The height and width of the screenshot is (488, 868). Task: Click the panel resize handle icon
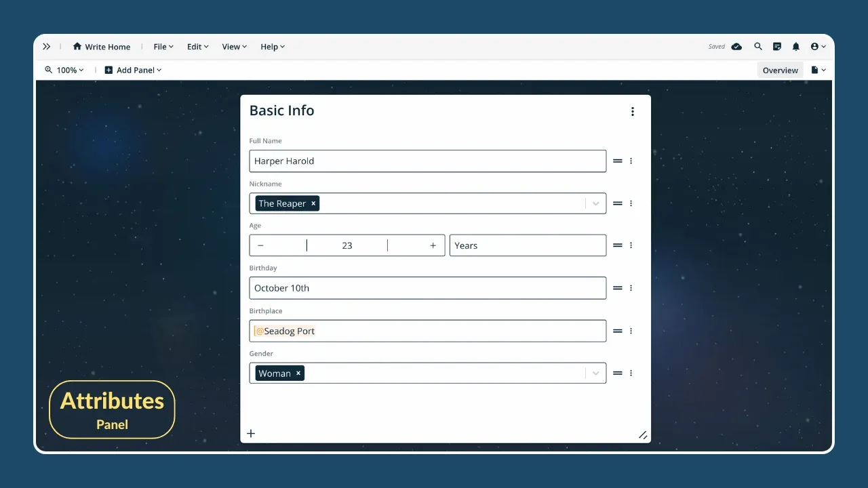[x=642, y=435]
